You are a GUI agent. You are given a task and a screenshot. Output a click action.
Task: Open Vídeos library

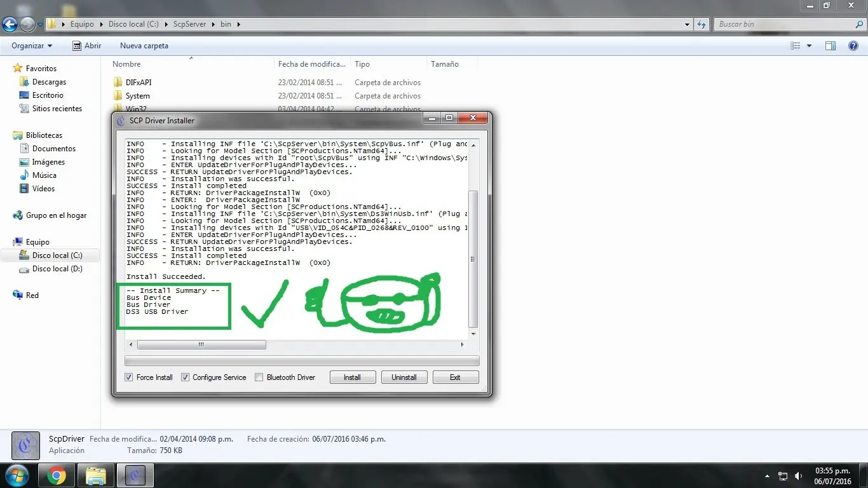[x=43, y=189]
